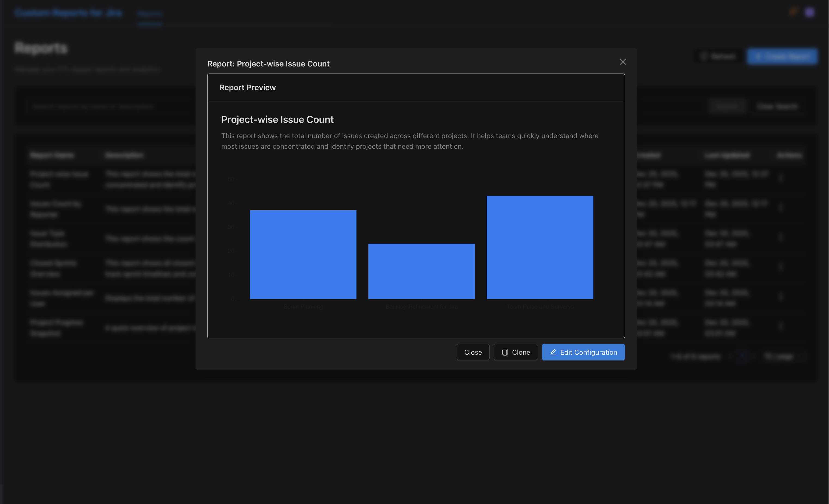Image resolution: width=829 pixels, height=504 pixels.
Task: Open the actions menu icon for the first report row
Action: (x=781, y=178)
